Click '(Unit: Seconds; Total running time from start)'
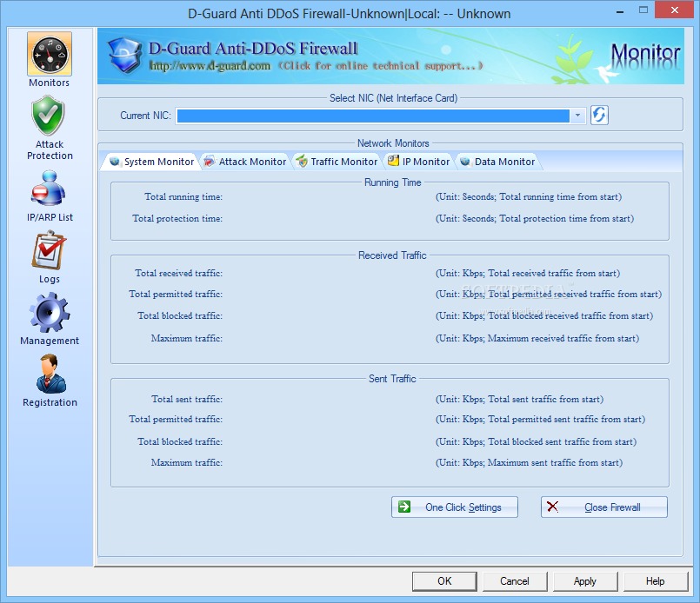Screen dimensions: 700x603 (x=529, y=196)
